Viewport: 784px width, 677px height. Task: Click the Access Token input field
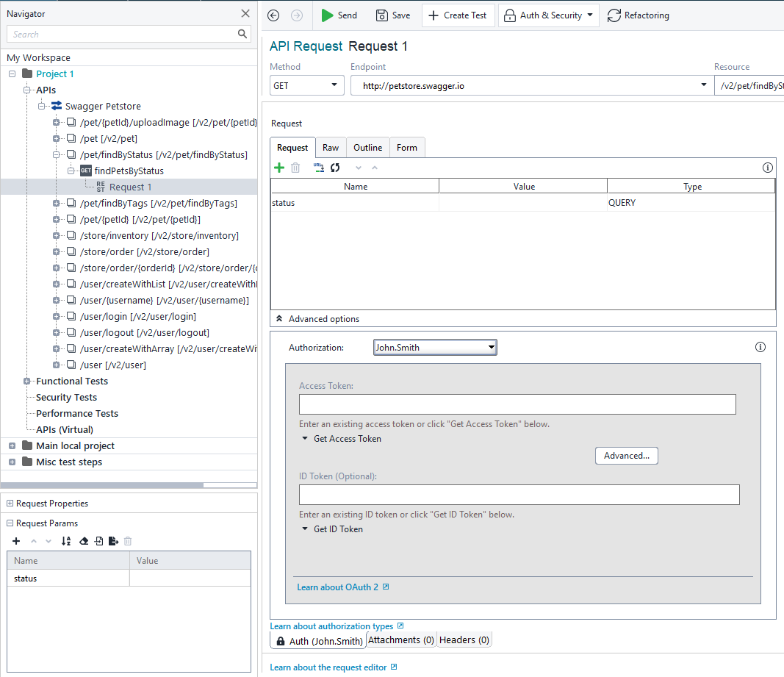pyautogui.click(x=517, y=404)
